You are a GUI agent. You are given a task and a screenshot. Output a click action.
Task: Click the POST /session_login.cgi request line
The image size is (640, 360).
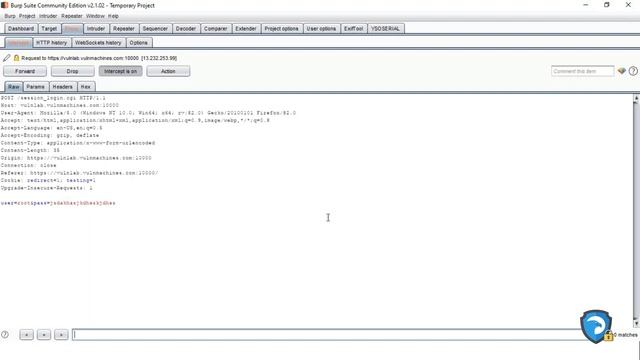pyautogui.click(x=53, y=98)
